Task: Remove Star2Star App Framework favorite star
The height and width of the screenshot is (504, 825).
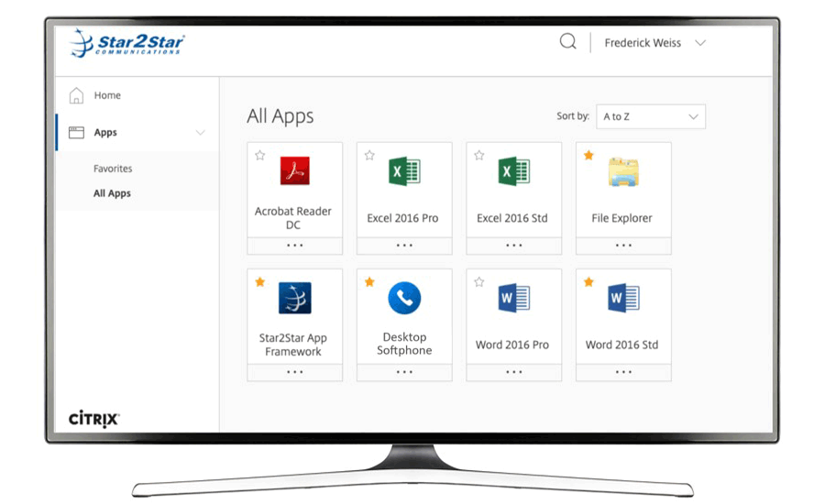Action: click(260, 282)
